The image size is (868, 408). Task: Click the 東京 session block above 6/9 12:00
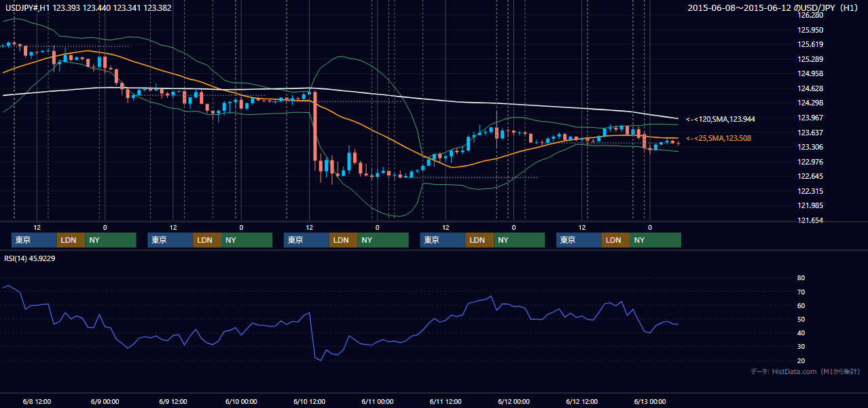point(170,240)
